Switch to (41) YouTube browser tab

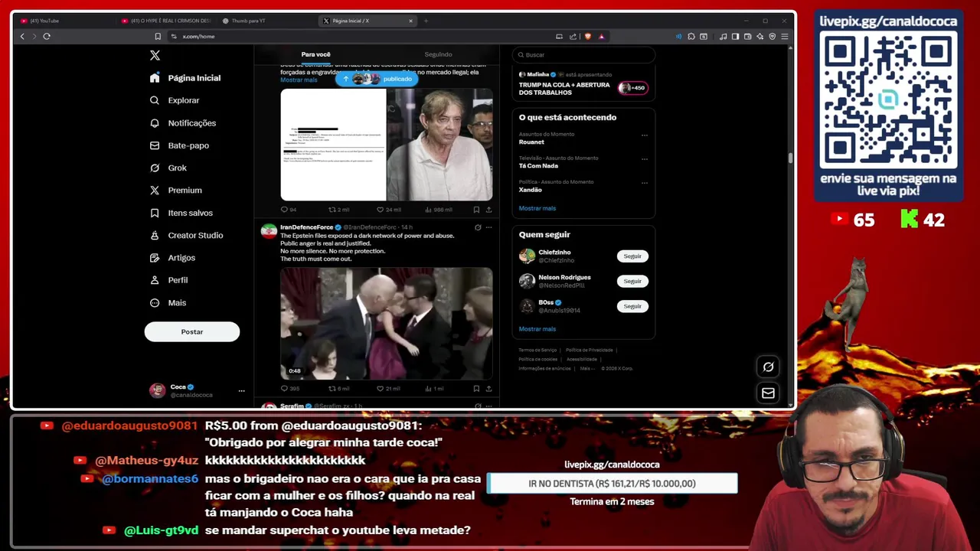(x=64, y=21)
